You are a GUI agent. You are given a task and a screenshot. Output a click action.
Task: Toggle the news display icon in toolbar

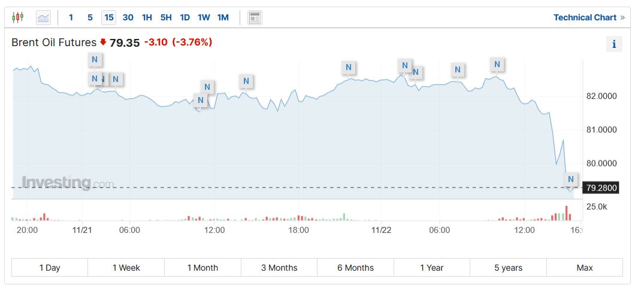coord(255,17)
